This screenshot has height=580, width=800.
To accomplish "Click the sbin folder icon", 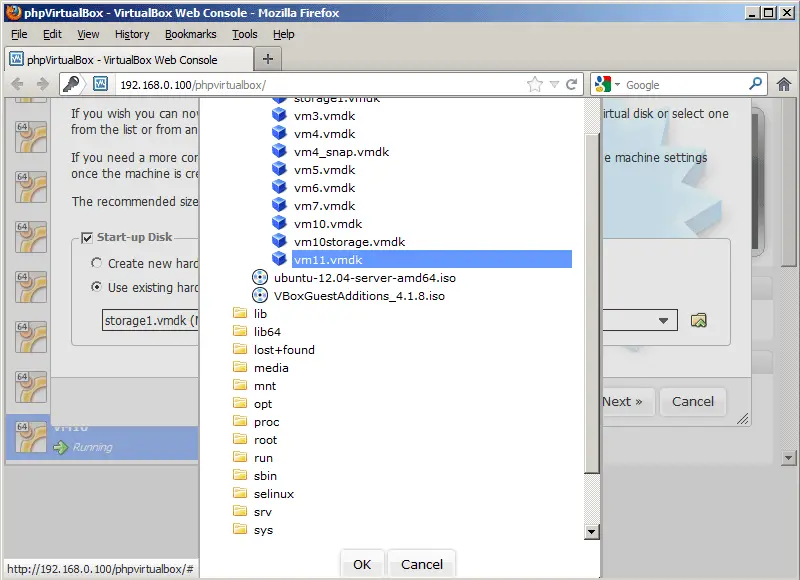I will 240,475.
